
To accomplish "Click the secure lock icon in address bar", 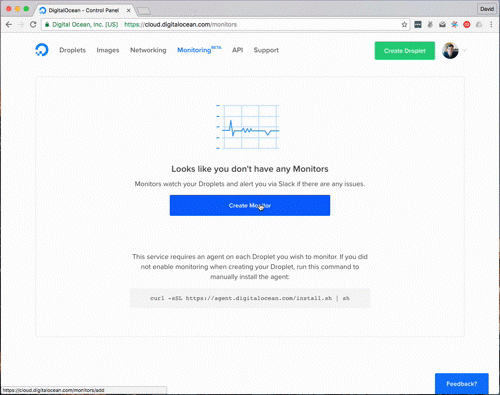I will (x=47, y=24).
